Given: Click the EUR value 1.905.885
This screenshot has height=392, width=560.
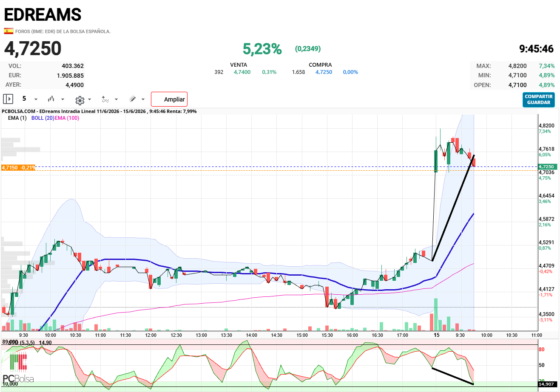Looking at the screenshot, I should pyautogui.click(x=70, y=76).
